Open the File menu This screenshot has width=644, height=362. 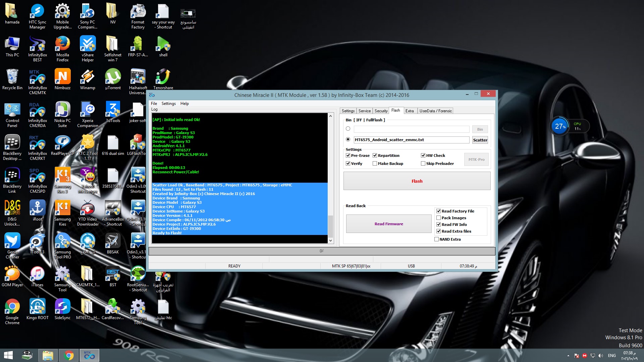(x=154, y=104)
